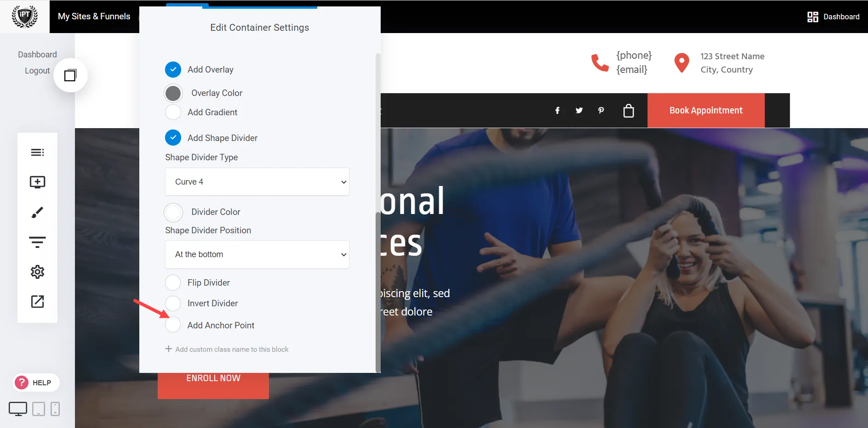Image resolution: width=868 pixels, height=428 pixels.
Task: Click the external link icon in sidebar
Action: (x=37, y=302)
